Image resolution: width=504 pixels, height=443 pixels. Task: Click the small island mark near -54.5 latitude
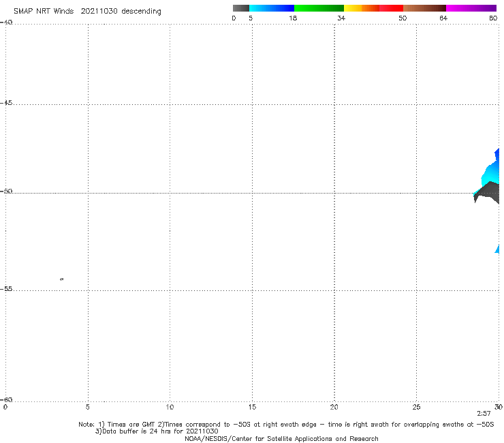62,279
